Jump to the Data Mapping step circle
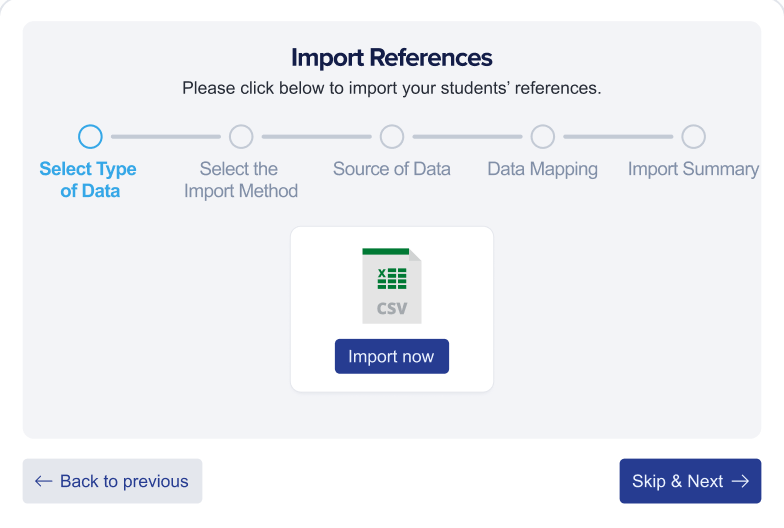The image size is (784, 528). [x=543, y=137]
